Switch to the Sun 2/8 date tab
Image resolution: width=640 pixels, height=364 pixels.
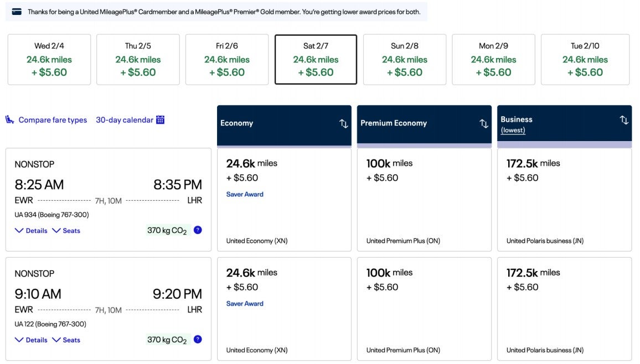404,59
